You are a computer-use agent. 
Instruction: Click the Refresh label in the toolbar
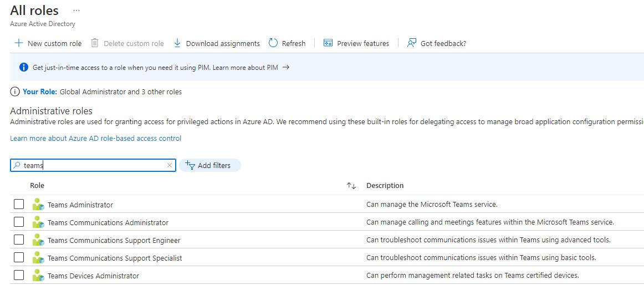(x=294, y=44)
